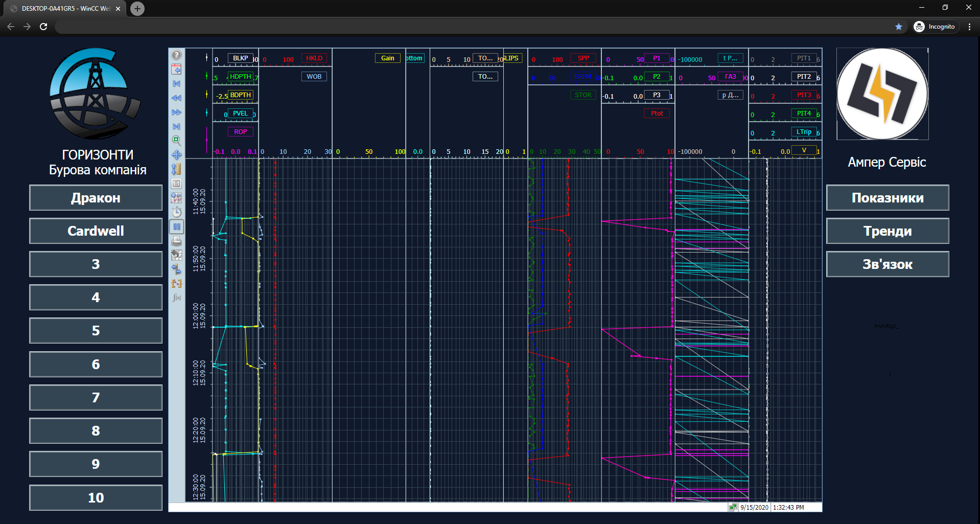Jump to the last data record

pos(176,126)
